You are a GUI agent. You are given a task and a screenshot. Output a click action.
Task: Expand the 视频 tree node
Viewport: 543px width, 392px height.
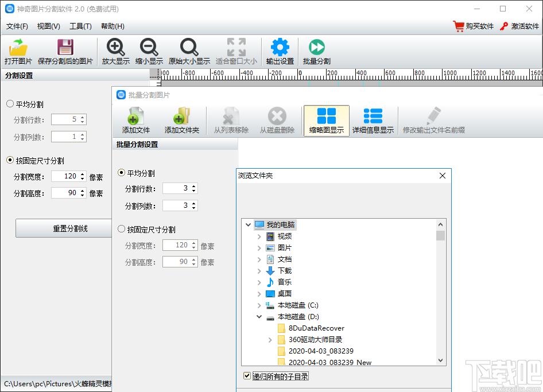259,236
